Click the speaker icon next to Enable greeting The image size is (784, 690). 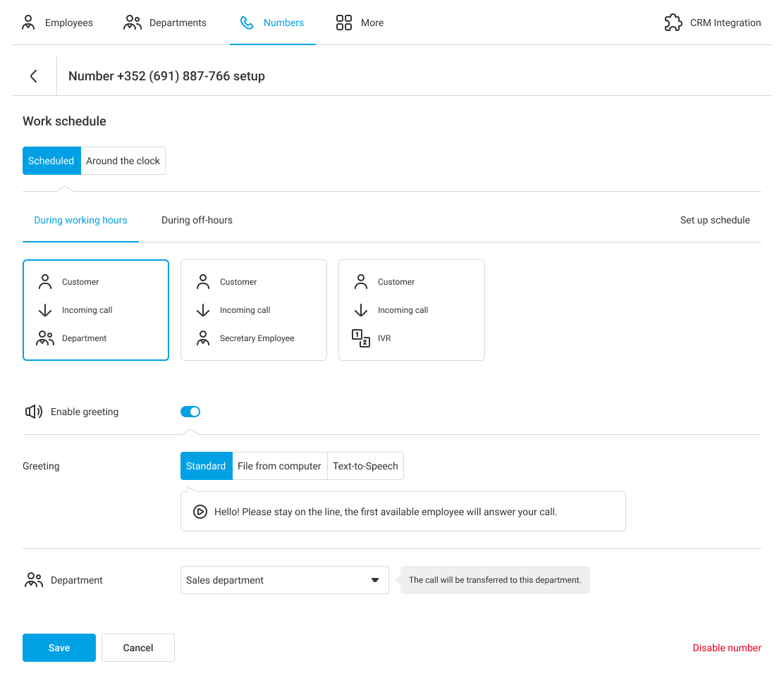34,412
